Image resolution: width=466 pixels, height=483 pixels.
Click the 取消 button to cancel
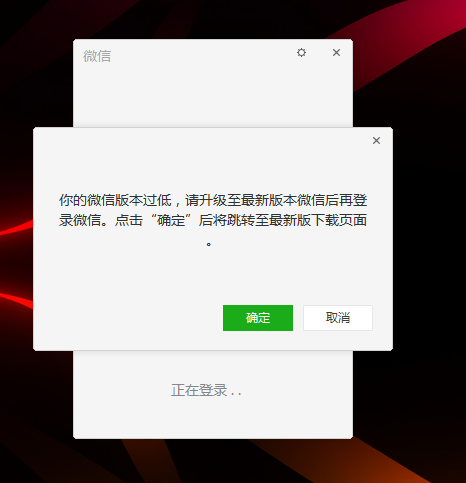point(338,318)
